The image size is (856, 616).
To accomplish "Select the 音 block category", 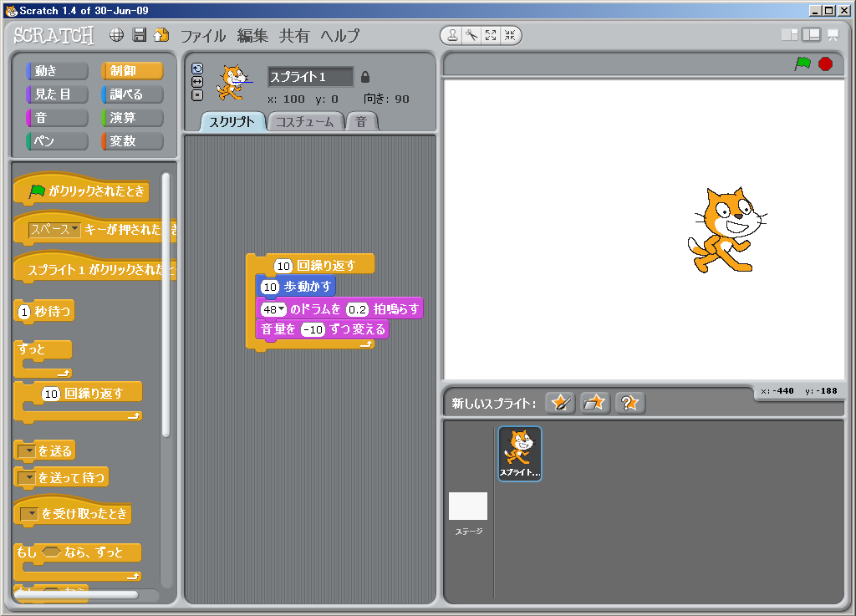I will [57, 118].
